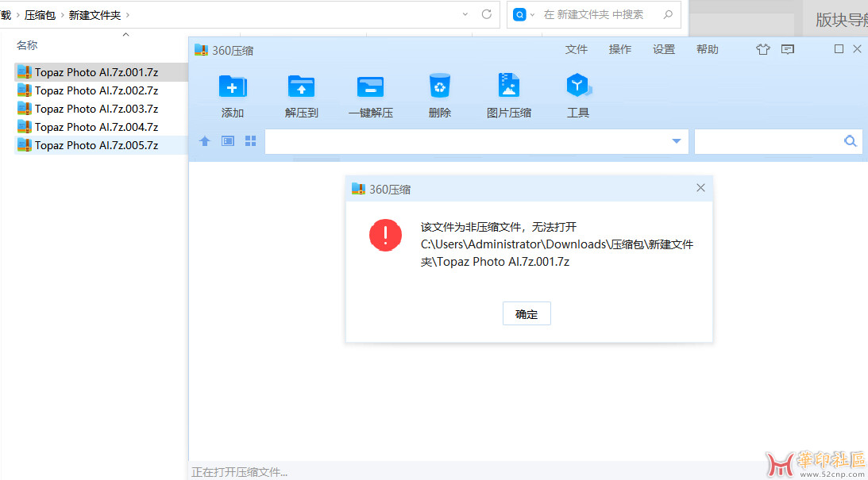
Task: Switch to the grid thumbnail view icon
Action: click(251, 141)
